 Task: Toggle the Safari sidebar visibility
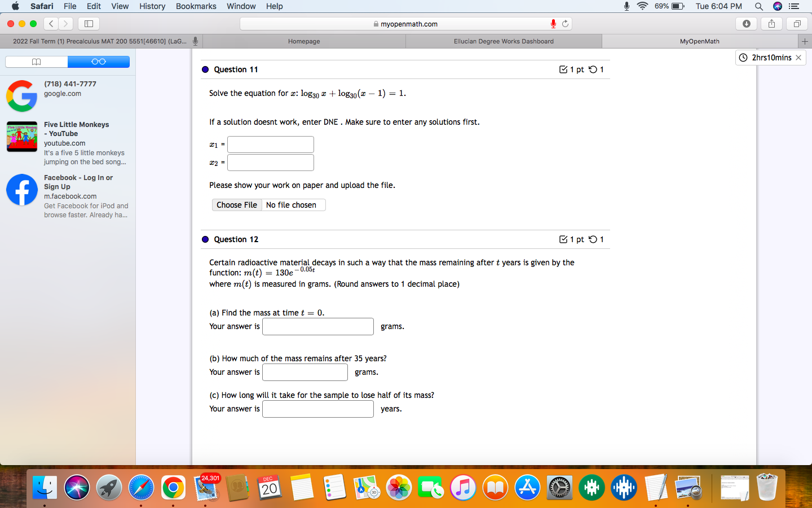pyautogui.click(x=87, y=24)
